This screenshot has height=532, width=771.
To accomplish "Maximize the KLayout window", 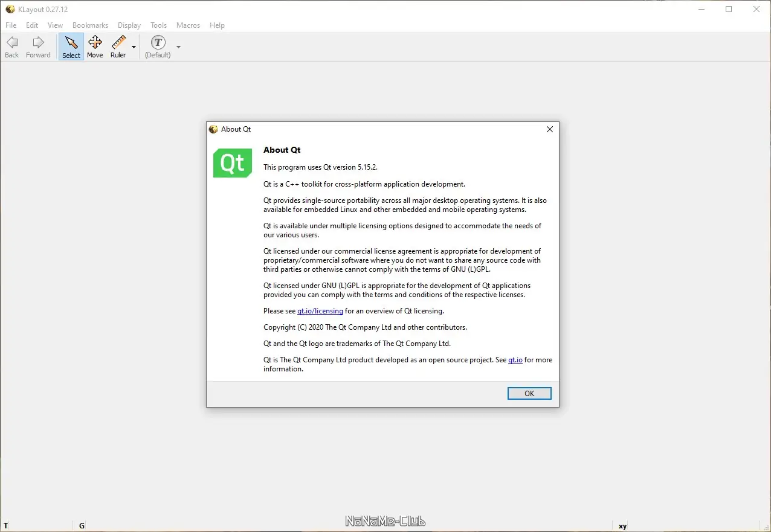I will [729, 9].
